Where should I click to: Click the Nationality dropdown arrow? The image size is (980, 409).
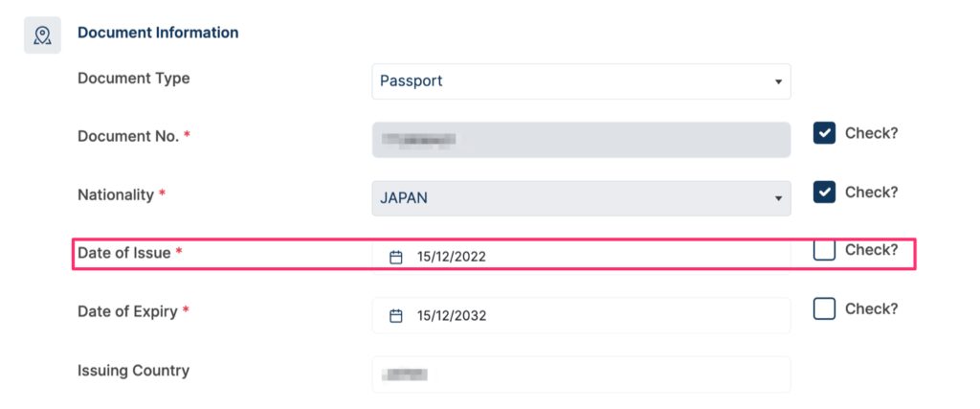coord(778,198)
